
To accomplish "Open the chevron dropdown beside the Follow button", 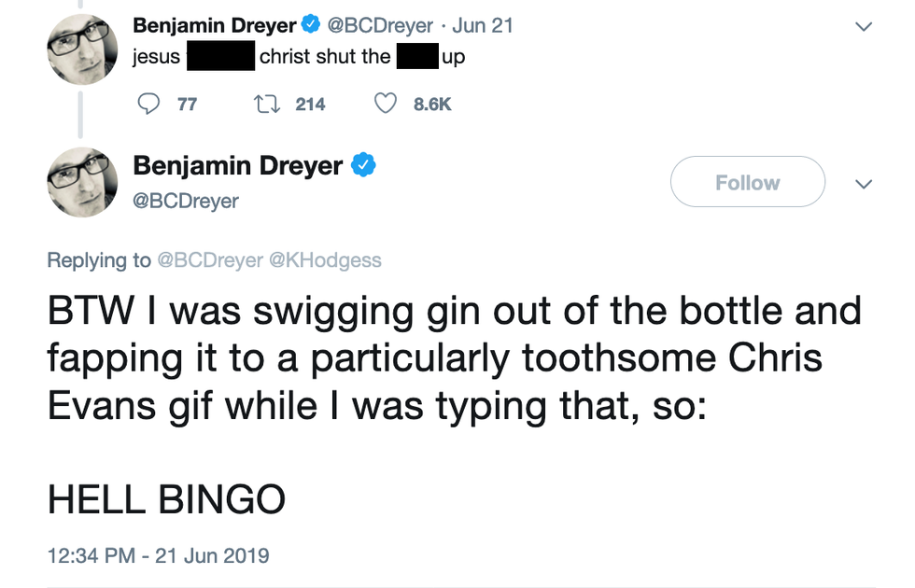I will (x=864, y=183).
